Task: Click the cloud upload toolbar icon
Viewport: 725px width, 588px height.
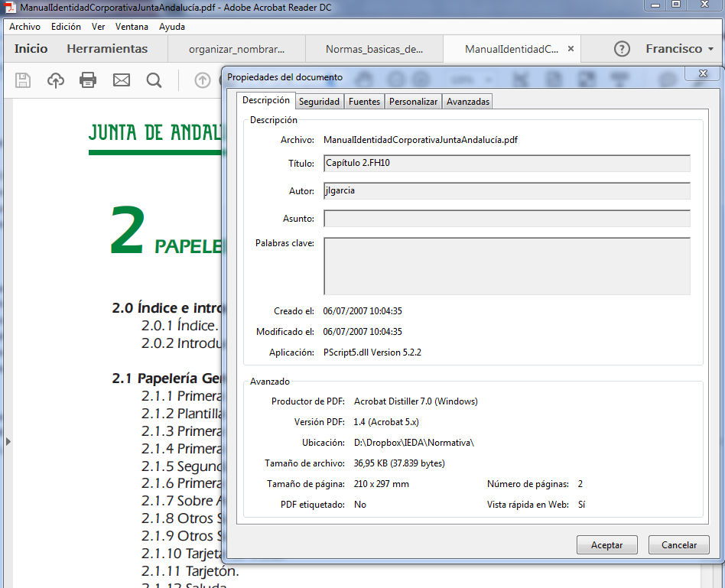Action: (56, 80)
